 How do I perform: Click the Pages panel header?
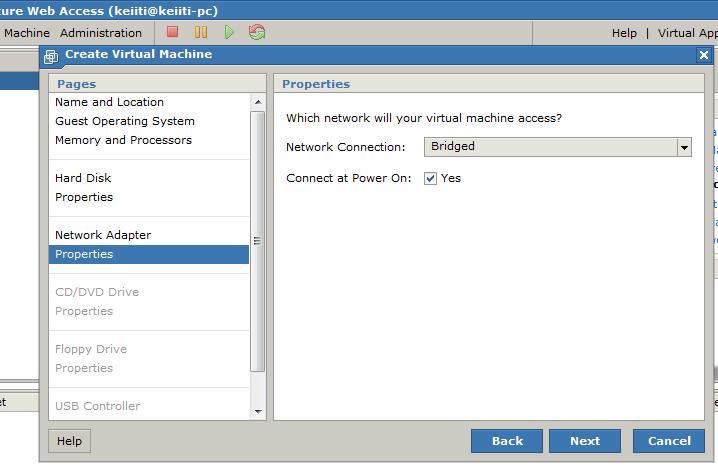pyautogui.click(x=158, y=84)
